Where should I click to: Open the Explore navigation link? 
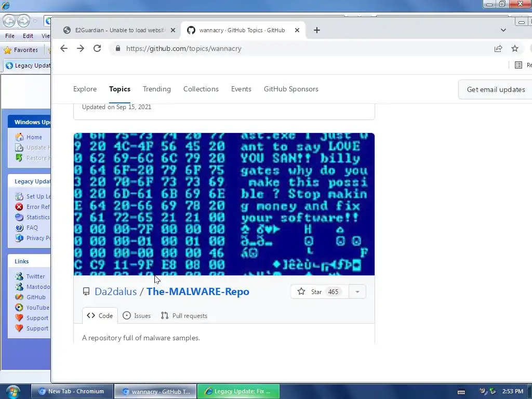click(85, 89)
